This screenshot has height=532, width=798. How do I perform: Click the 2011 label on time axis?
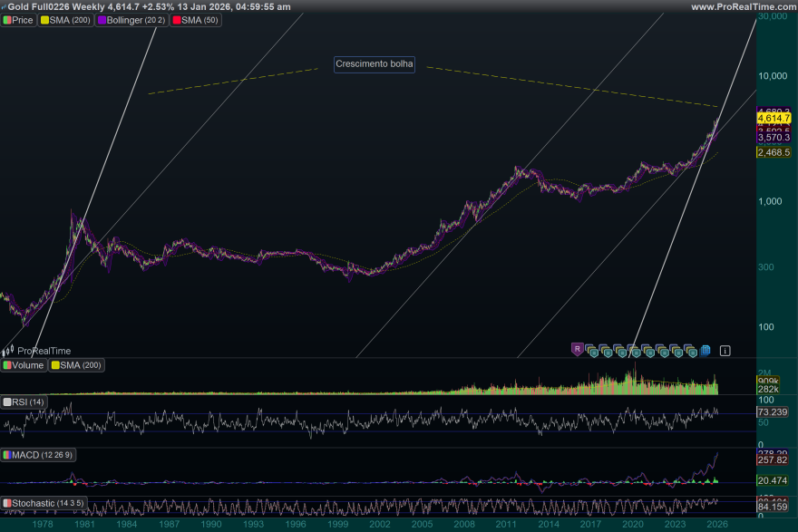coord(505,524)
